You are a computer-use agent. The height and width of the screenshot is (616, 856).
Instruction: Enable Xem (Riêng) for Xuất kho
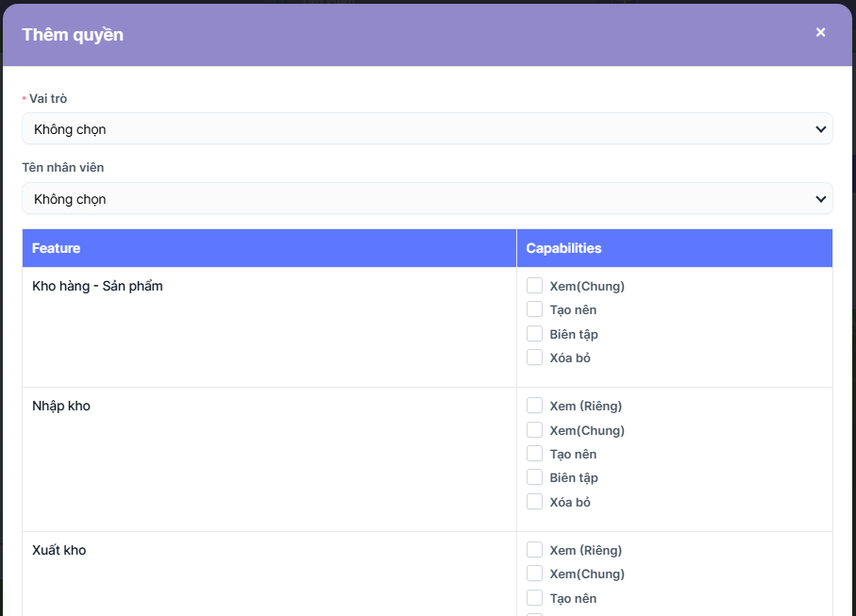point(535,550)
